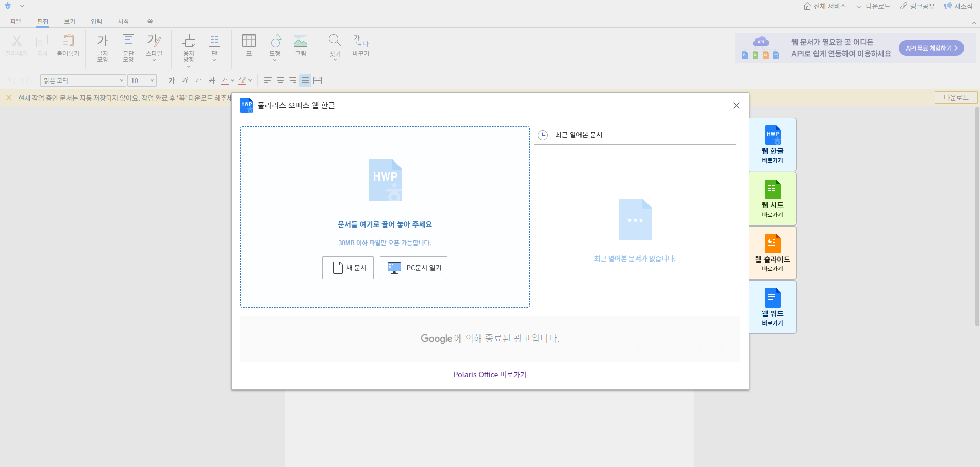
Task: Open 전체 서비스 at top
Action: coord(825,6)
